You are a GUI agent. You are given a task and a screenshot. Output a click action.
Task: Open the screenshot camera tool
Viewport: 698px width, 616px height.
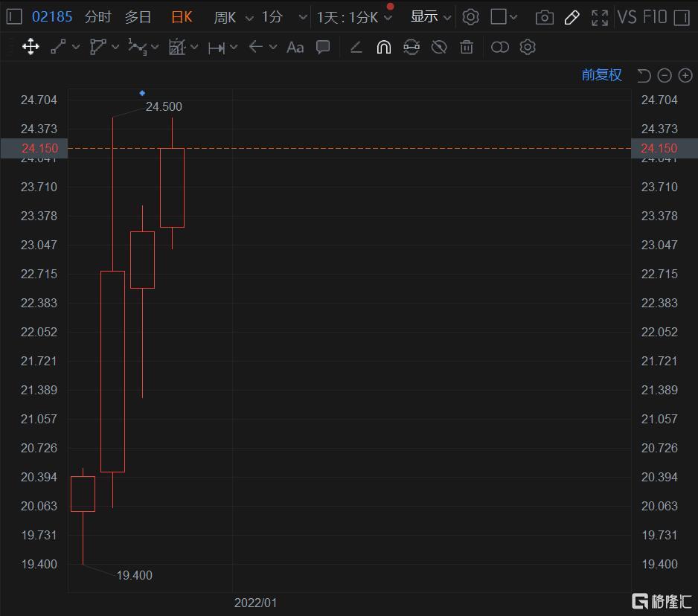(544, 16)
